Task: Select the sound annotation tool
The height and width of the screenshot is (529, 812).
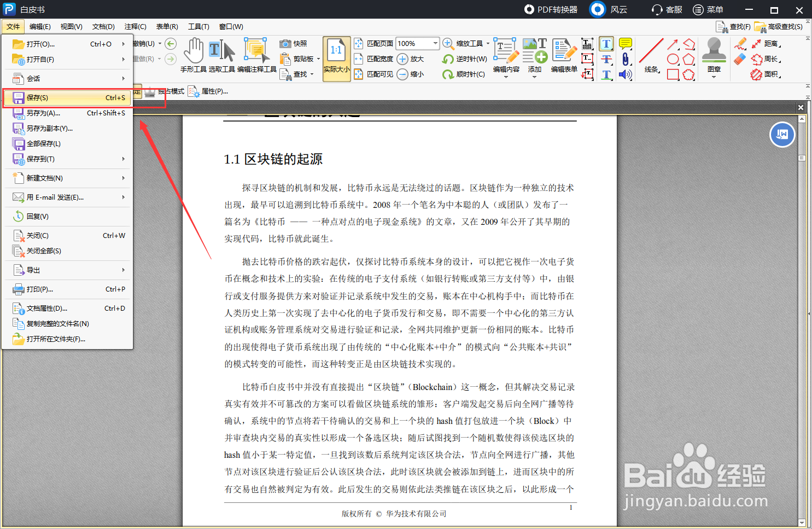Action: click(626, 74)
